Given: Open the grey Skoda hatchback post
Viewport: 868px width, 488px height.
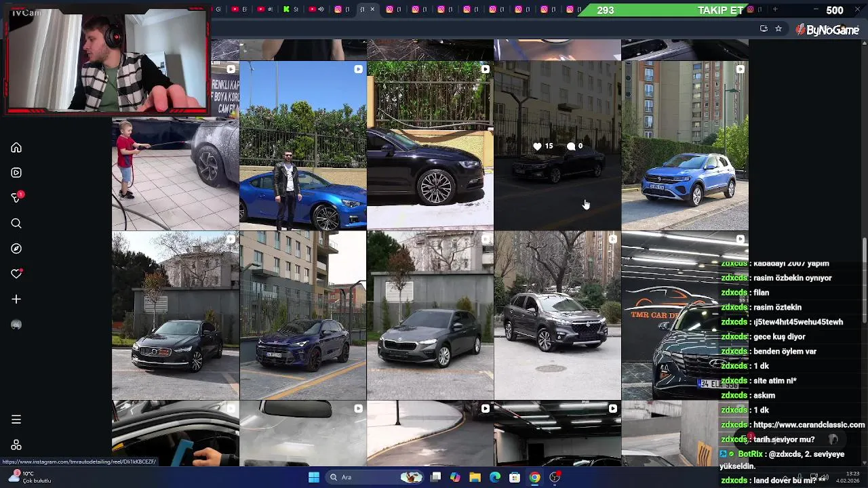Looking at the screenshot, I should [430, 316].
